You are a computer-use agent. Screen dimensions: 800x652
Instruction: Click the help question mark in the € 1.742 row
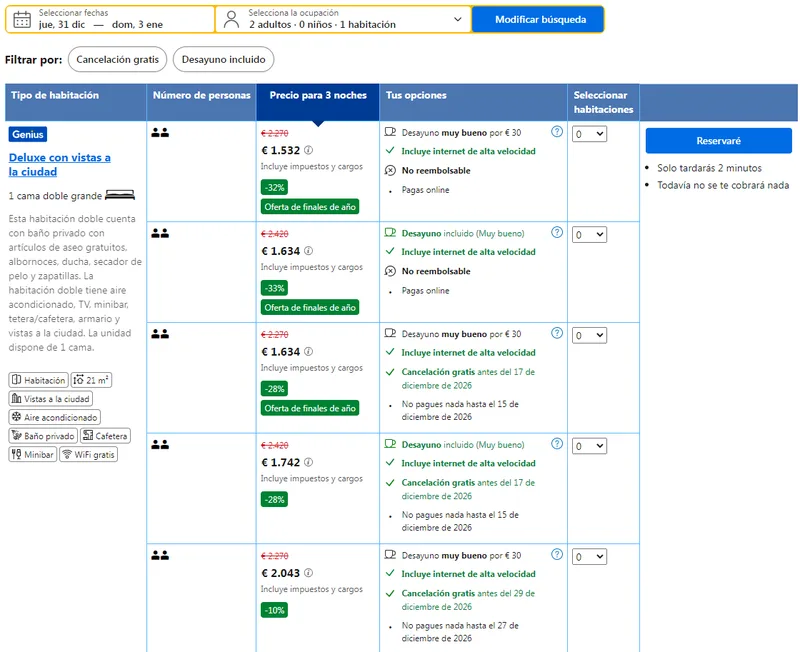pyautogui.click(x=557, y=444)
